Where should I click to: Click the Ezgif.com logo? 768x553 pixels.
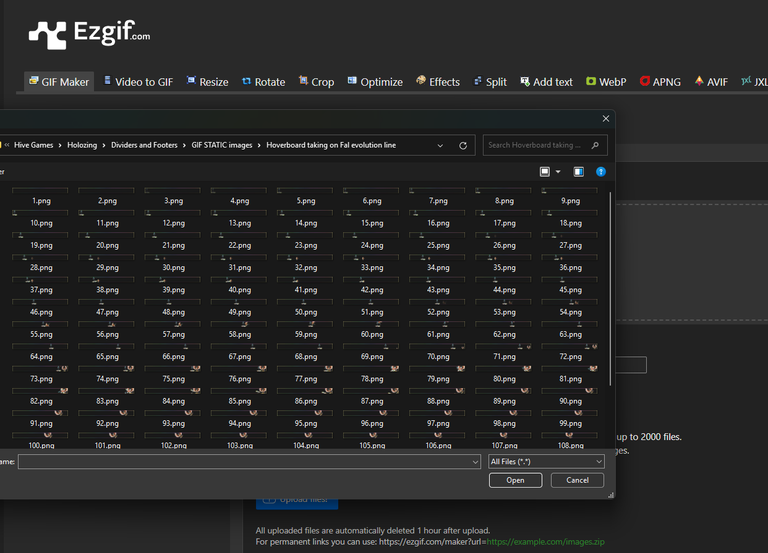point(90,34)
